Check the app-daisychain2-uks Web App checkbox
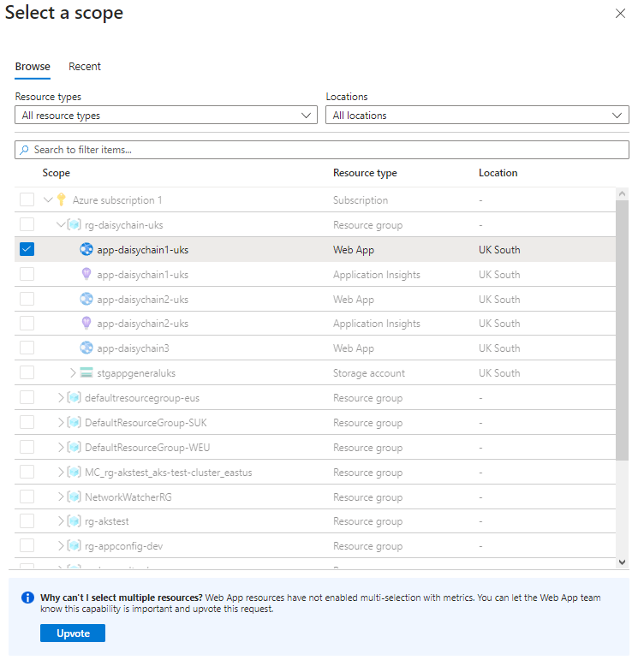The image size is (638, 672). [27, 299]
